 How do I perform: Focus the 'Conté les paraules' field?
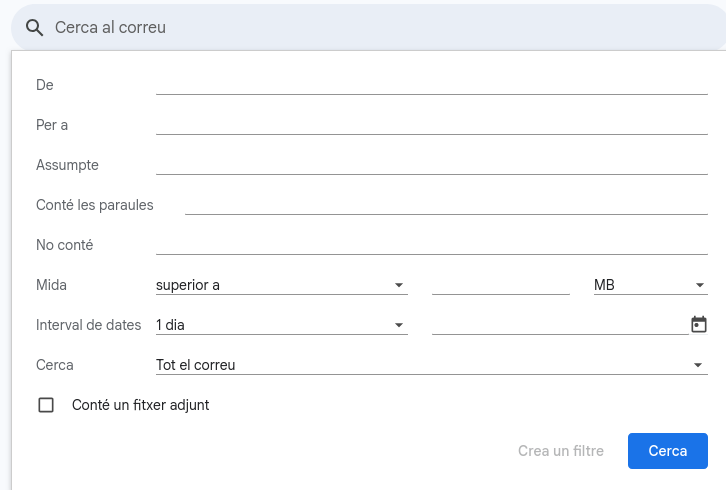pos(446,204)
